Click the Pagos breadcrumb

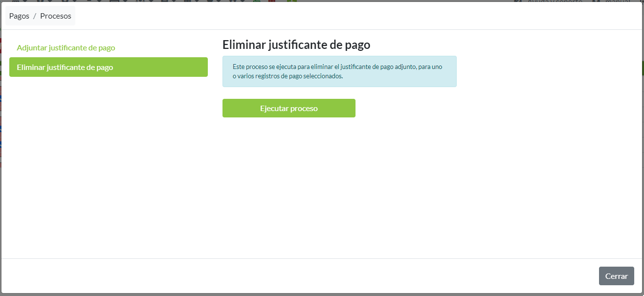[19, 16]
